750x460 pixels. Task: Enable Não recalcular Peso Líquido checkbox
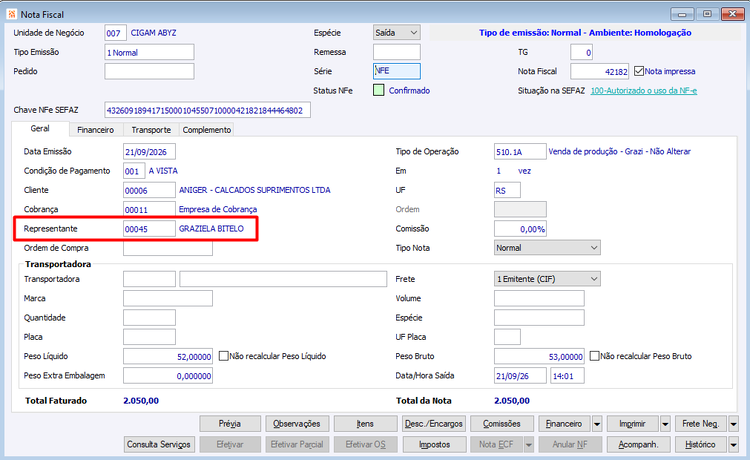coord(223,356)
